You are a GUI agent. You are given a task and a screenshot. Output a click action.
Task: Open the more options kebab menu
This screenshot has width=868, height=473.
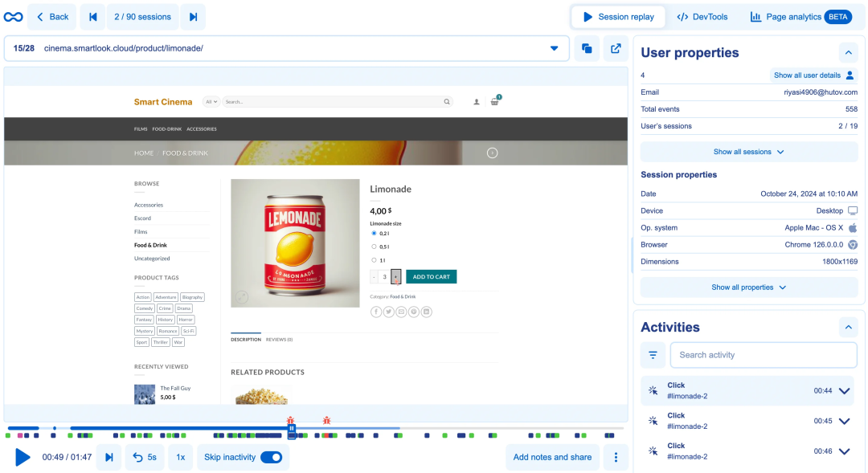pyautogui.click(x=616, y=457)
